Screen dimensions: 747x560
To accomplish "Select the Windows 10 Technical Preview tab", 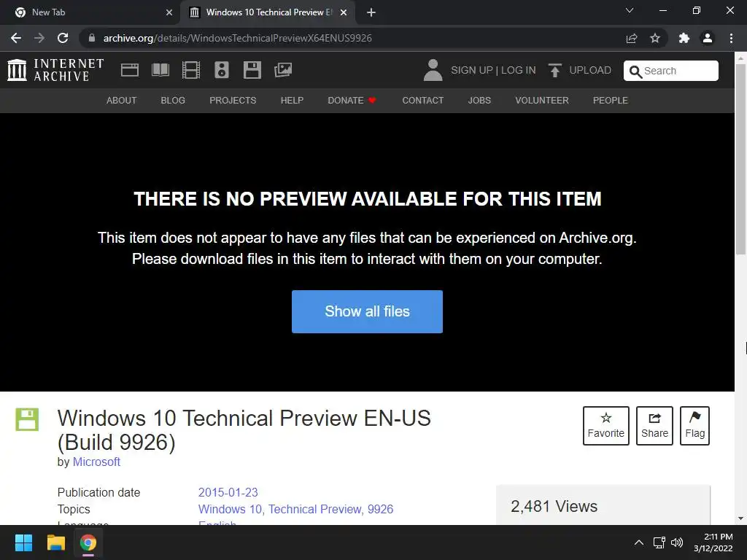I will (x=267, y=12).
